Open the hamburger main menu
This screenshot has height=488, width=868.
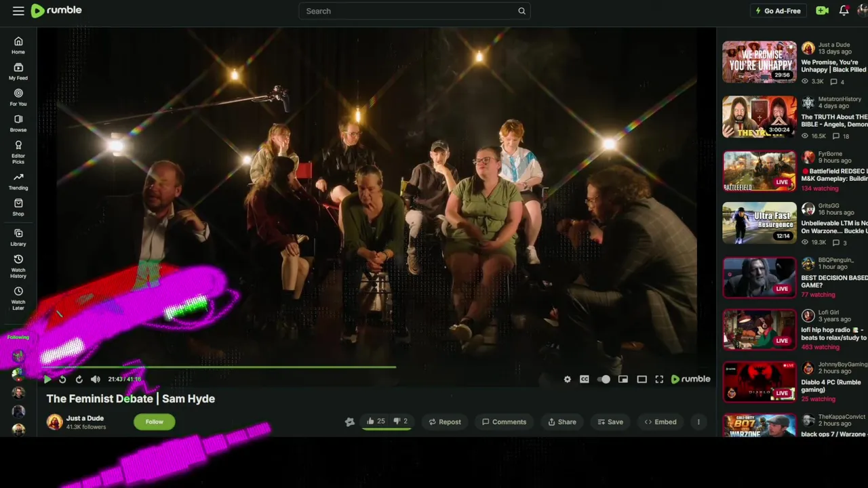click(x=18, y=11)
